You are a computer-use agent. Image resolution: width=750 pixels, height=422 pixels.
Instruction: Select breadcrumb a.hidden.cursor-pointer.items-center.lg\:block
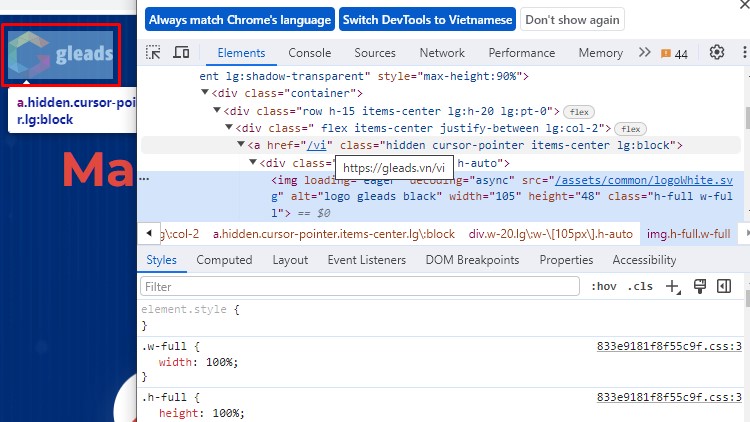(x=334, y=234)
